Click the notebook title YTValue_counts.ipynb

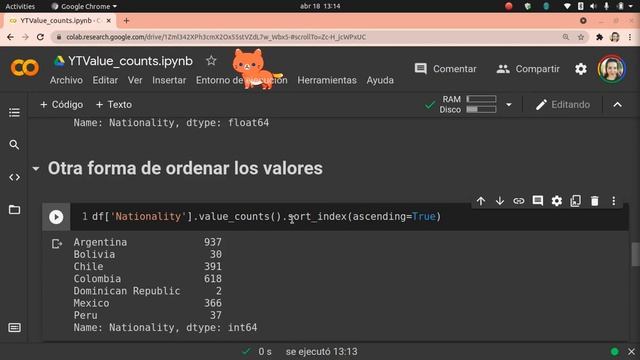pyautogui.click(x=130, y=61)
